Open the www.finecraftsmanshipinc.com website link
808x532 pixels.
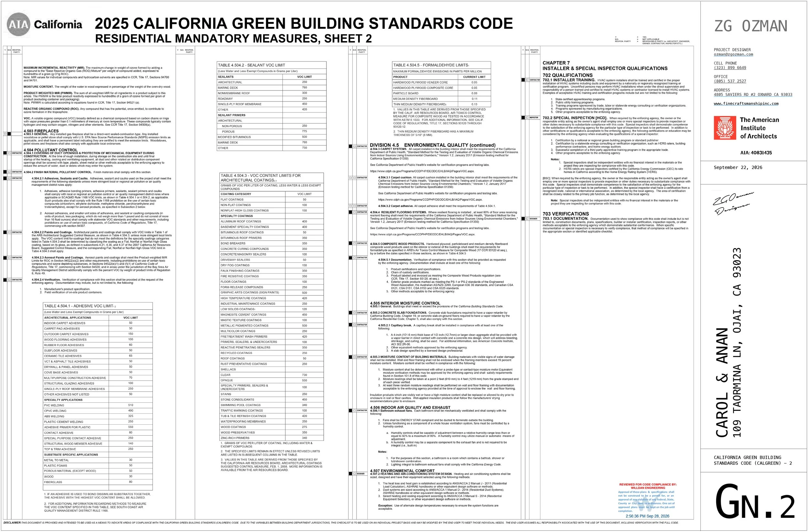click(x=746, y=103)
